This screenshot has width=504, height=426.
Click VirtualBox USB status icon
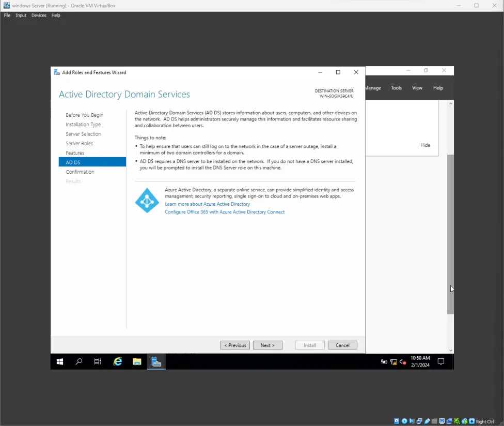(427, 421)
